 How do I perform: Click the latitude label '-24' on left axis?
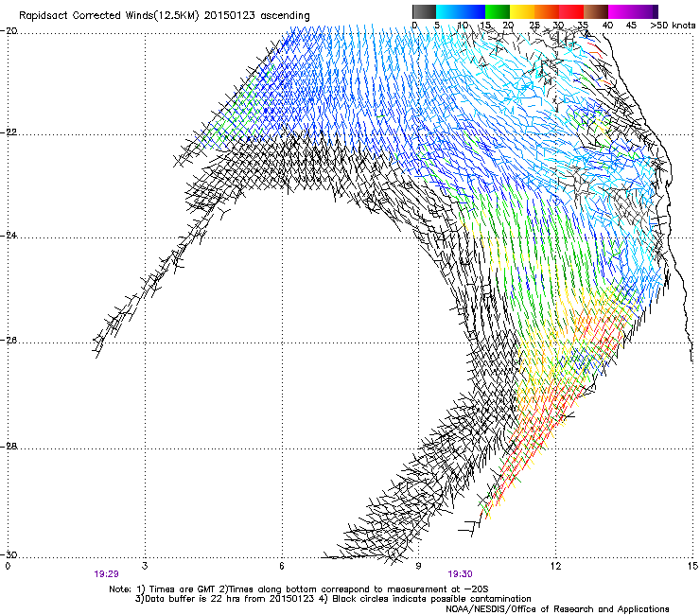(9, 236)
